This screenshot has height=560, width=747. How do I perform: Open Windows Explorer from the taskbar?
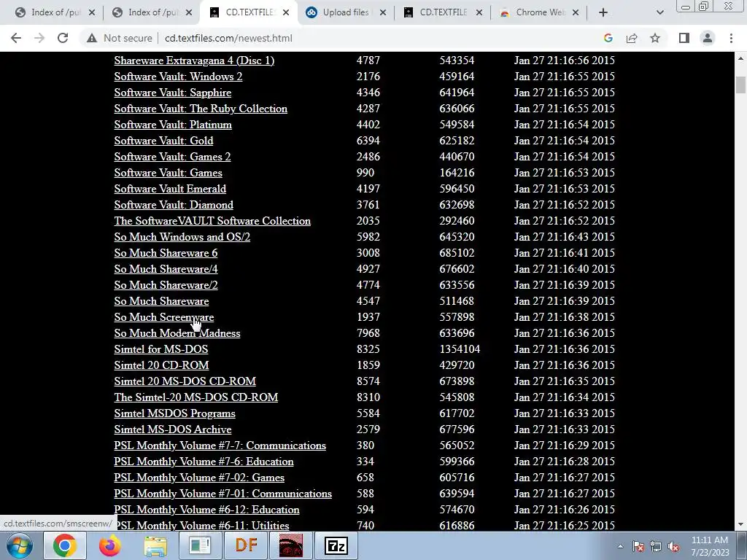coord(155,545)
